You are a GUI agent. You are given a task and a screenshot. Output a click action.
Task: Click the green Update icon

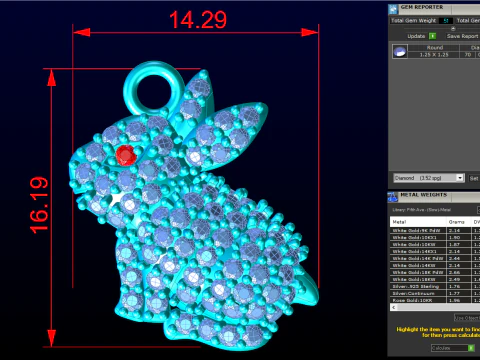[432, 36]
